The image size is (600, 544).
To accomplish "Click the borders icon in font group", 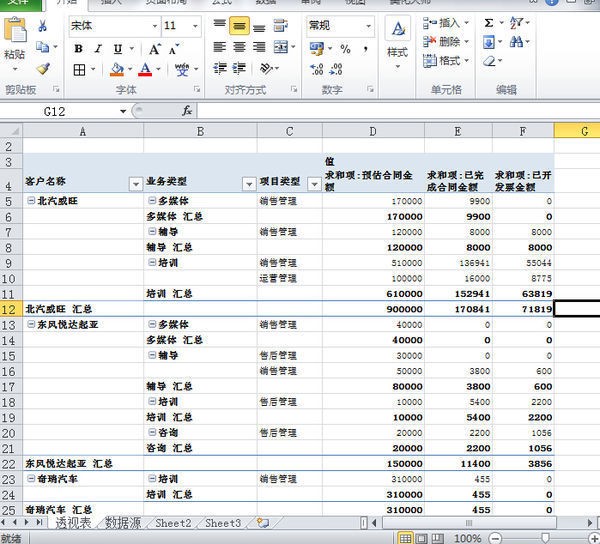I will pyautogui.click(x=79, y=70).
